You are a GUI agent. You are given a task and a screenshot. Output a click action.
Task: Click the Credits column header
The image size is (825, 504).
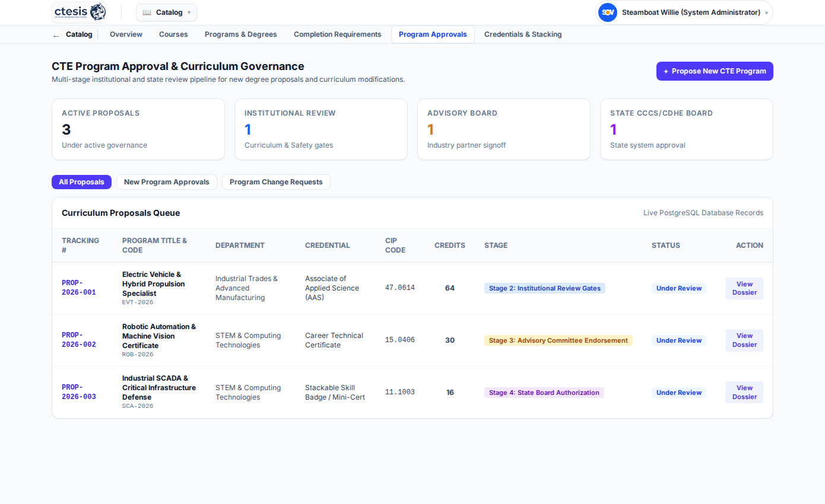tap(450, 245)
